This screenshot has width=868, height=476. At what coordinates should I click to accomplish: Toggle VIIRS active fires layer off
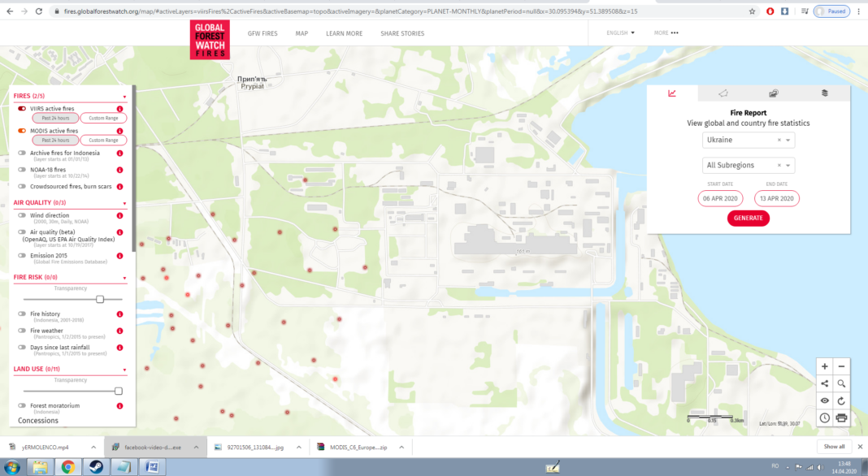(x=22, y=109)
